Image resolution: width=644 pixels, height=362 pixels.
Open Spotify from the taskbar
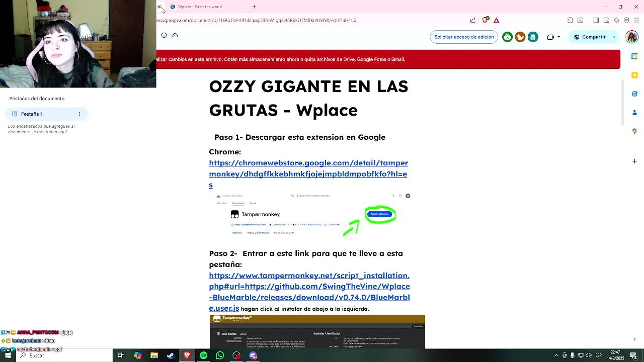[x=203, y=355]
